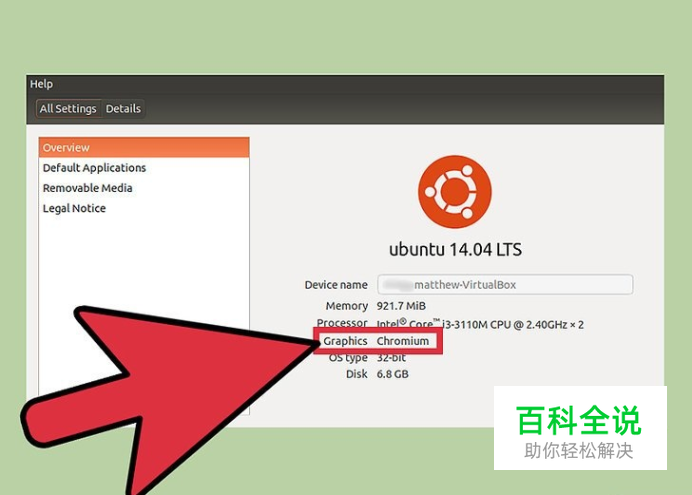
Task: Click the Disk value 6.8 GB
Action: pos(392,374)
